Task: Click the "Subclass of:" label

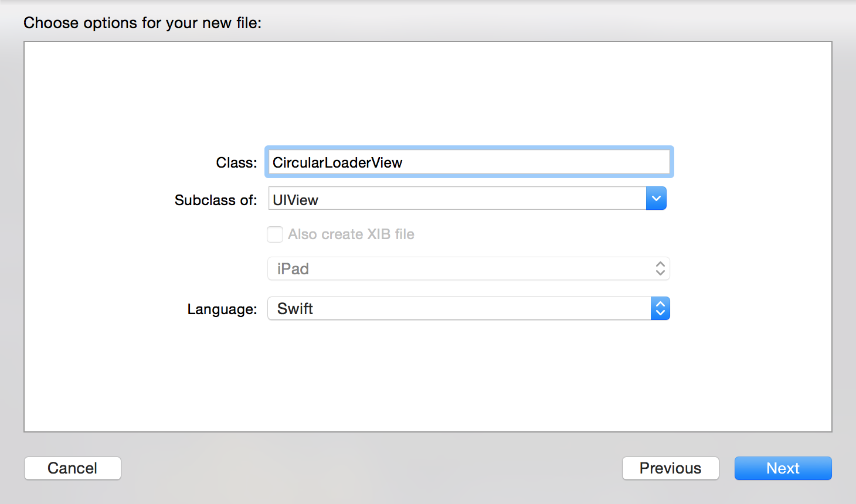Action: pyautogui.click(x=216, y=200)
